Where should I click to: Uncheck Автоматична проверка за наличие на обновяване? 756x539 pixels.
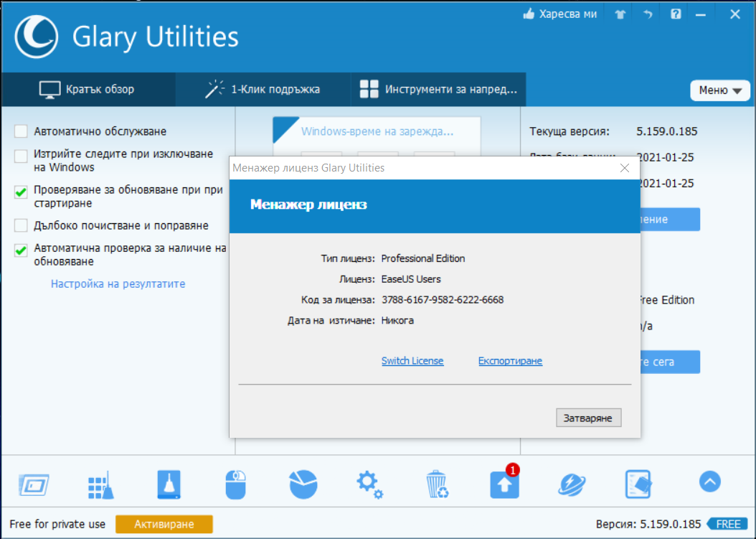[21, 250]
